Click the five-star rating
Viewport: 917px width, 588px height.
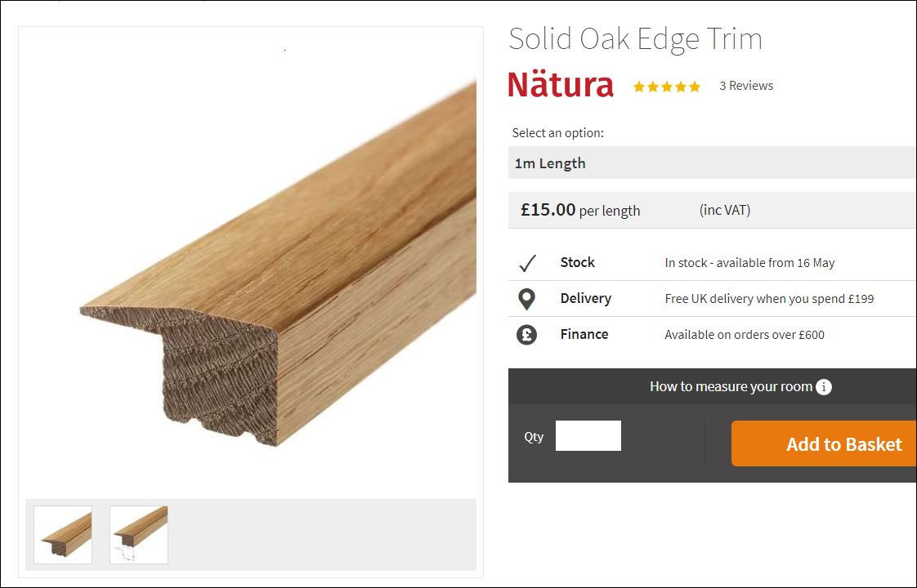coord(666,87)
